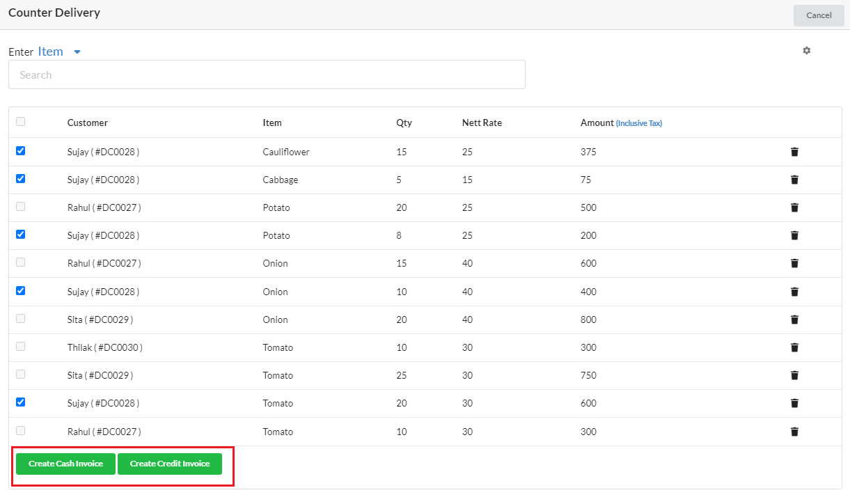Screen dimensions: 850x504
Task: Click the Item column header
Action: [272, 123]
